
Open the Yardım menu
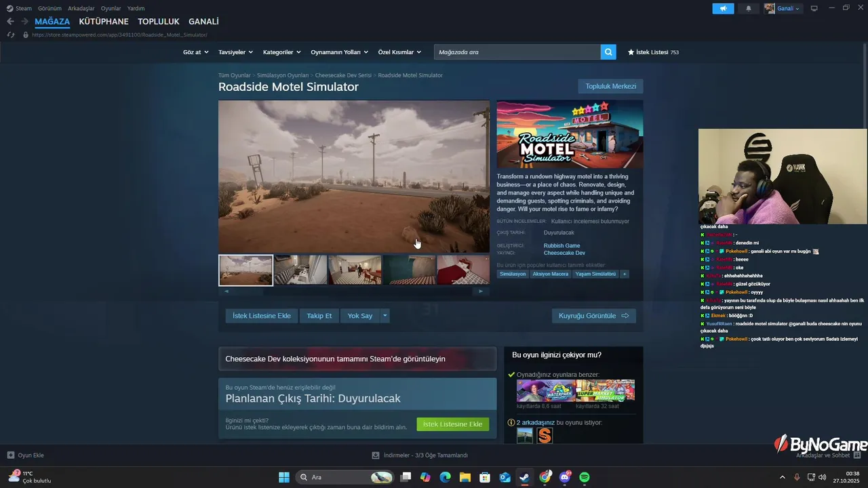[x=136, y=8]
